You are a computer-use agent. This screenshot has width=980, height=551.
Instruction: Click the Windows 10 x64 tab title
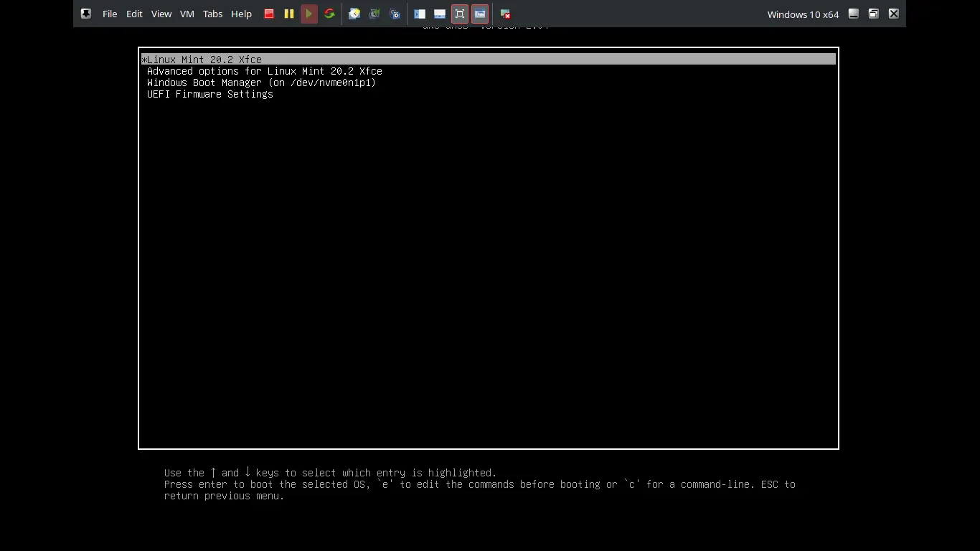[803, 14]
